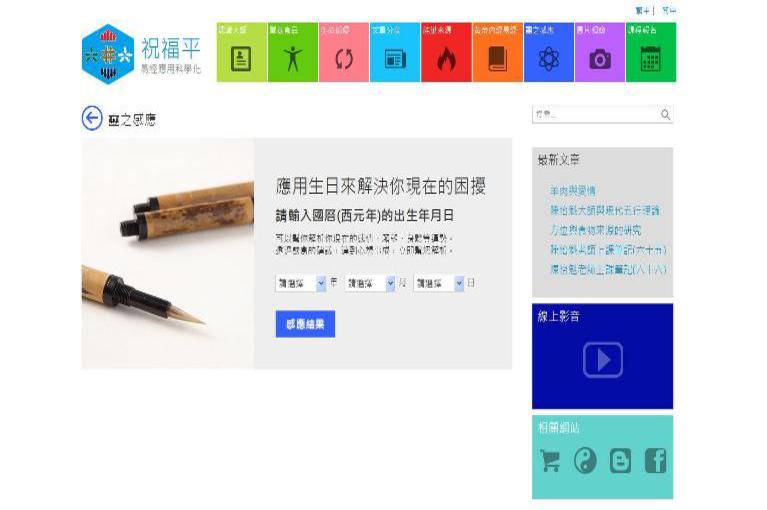Click the magnifier search icon
Viewport: 767px width, 510px height.
[665, 114]
